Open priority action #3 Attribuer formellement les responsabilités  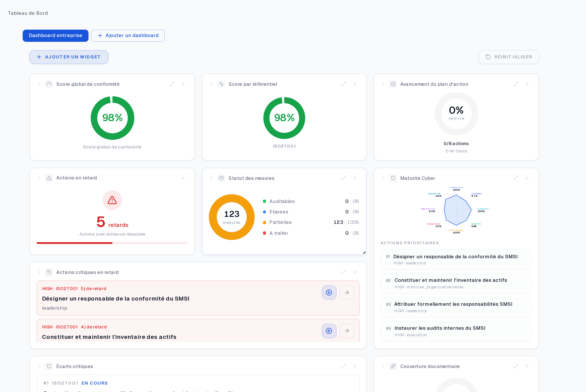pyautogui.click(x=456, y=308)
